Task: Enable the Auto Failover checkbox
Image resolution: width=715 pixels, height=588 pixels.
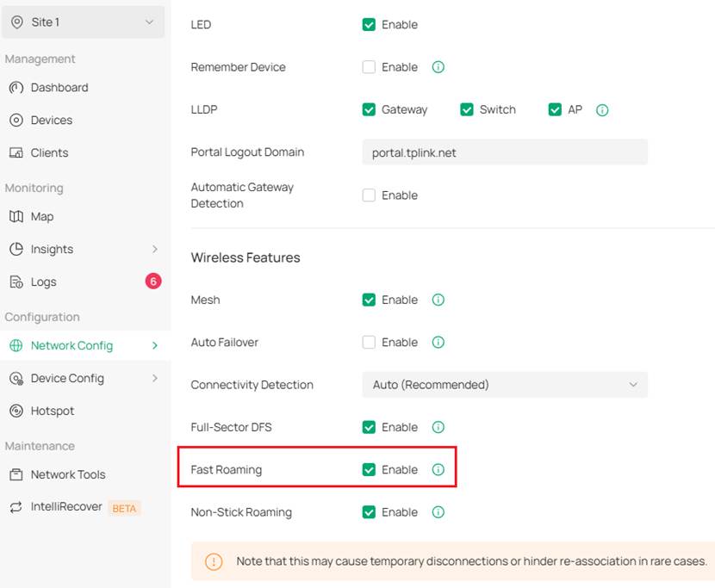Action: 369,343
